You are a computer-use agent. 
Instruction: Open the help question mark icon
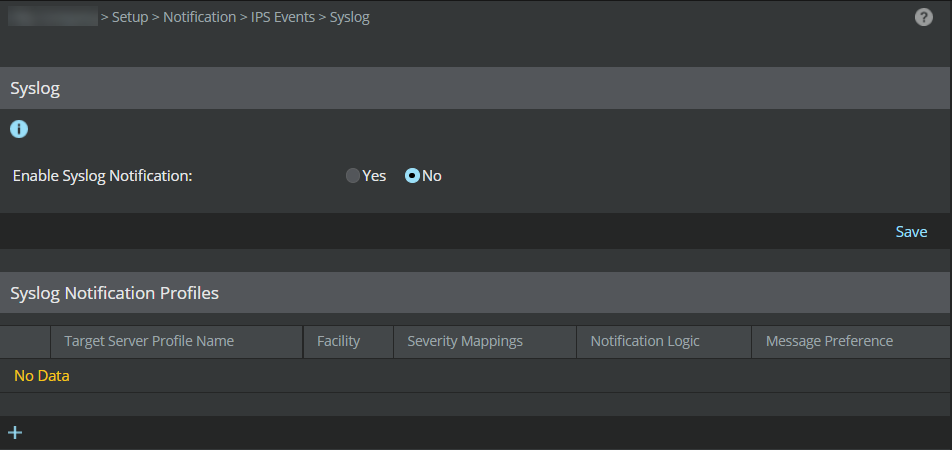tap(923, 17)
